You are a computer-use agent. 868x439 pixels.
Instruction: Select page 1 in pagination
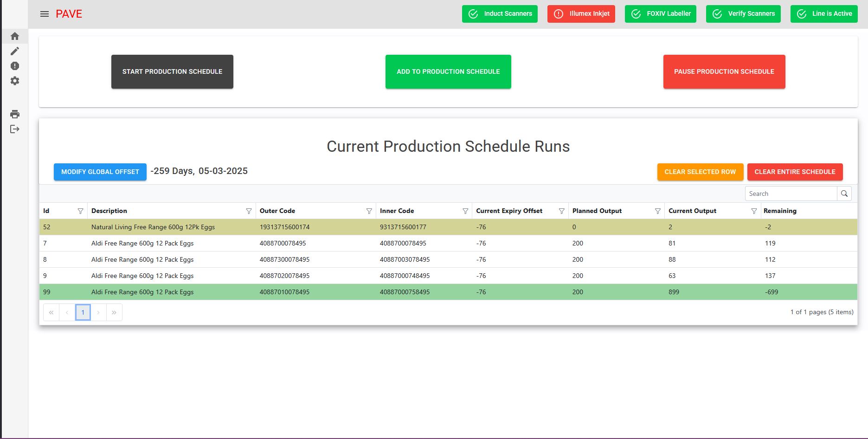pos(83,312)
